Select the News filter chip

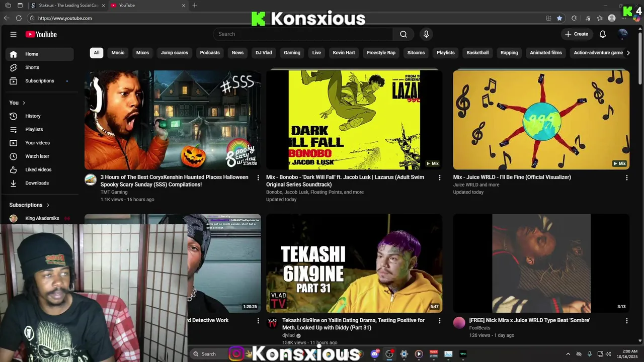(237, 53)
